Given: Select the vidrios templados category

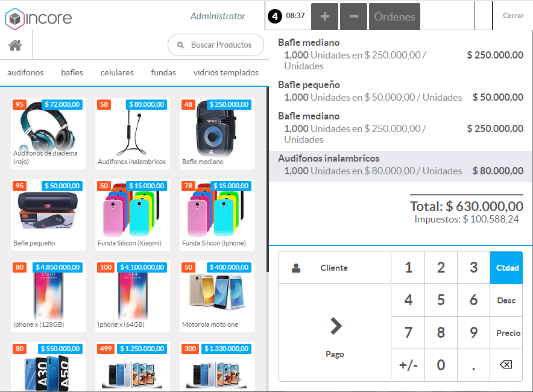Looking at the screenshot, I should click(225, 72).
